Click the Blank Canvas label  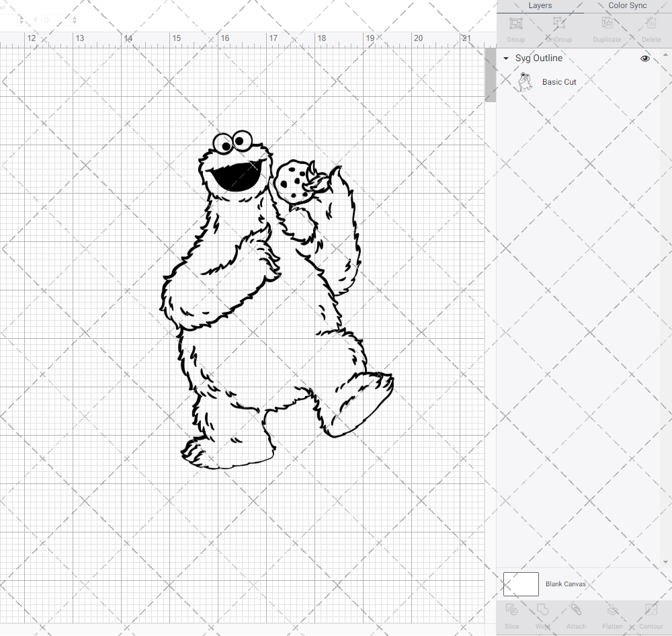[x=566, y=584]
